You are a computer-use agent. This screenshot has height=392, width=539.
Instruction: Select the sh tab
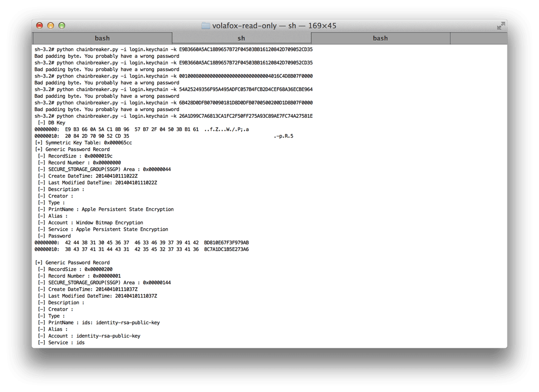[x=241, y=38]
